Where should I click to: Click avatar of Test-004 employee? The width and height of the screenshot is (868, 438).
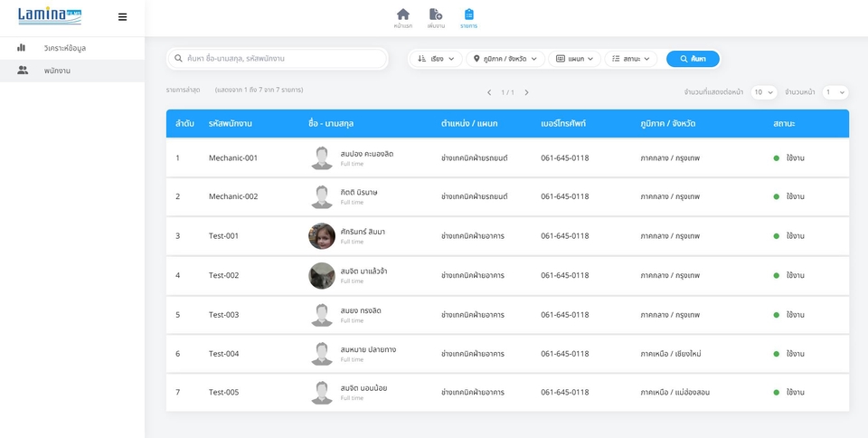point(322,353)
